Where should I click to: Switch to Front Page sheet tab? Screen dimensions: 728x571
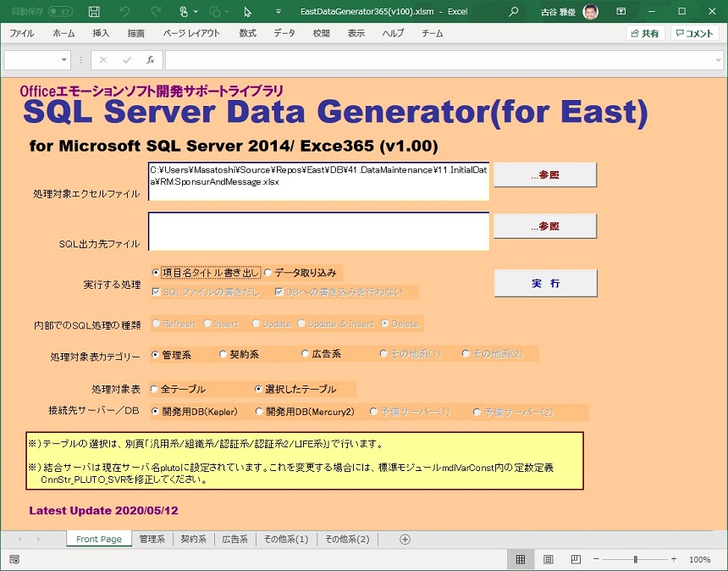99,539
